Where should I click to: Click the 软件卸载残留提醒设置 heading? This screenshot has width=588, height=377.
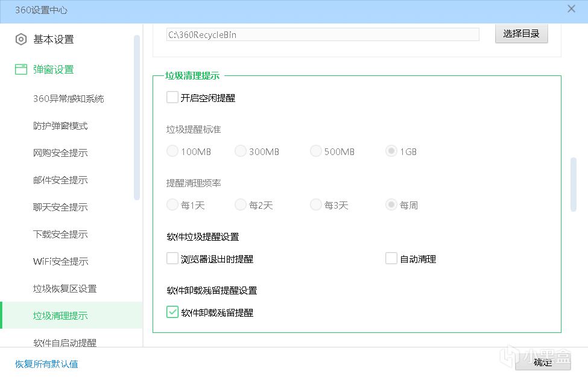[212, 290]
